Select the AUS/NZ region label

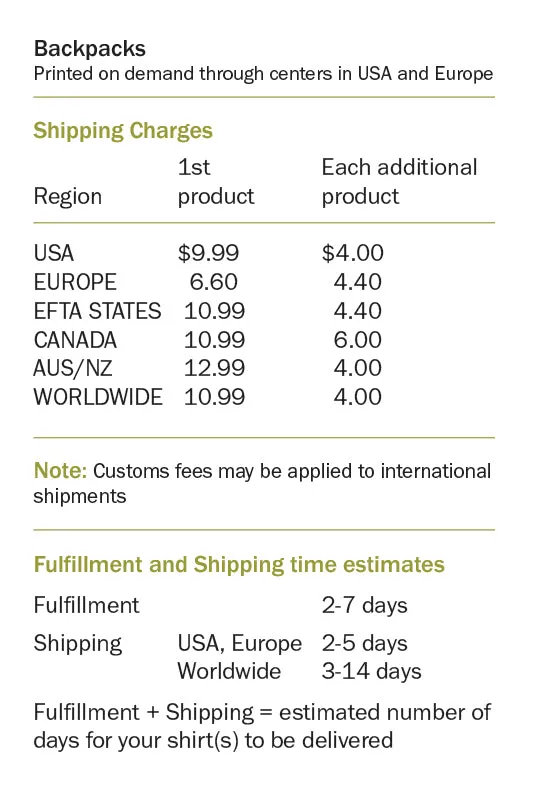[73, 368]
